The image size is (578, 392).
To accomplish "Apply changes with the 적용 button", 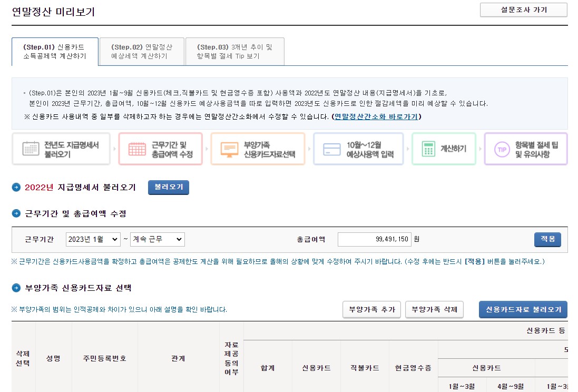I will 547,239.
